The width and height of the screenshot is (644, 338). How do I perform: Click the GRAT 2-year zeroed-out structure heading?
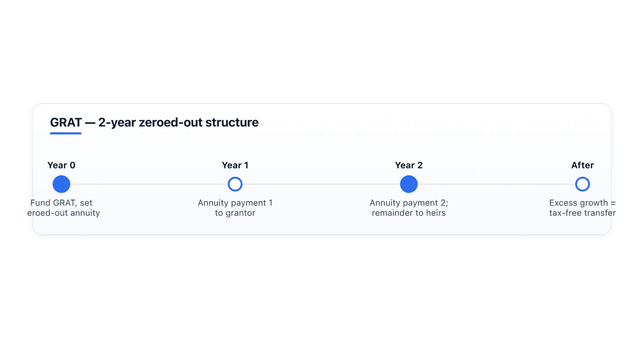pos(154,122)
